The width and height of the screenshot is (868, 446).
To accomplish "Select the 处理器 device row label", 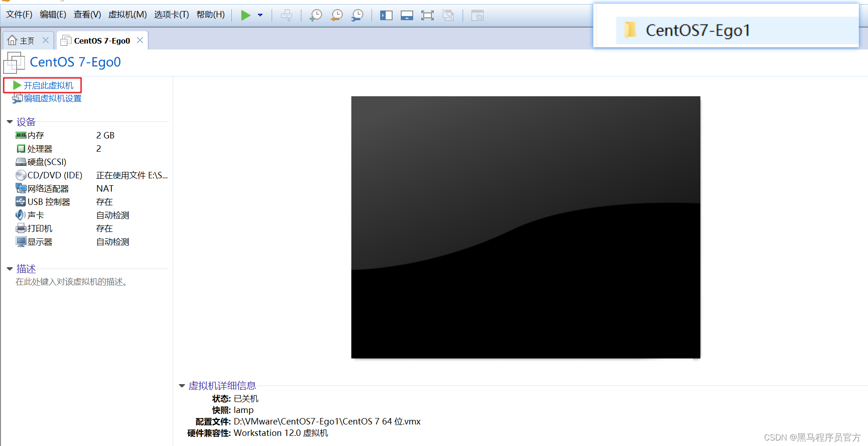I will 40,149.
